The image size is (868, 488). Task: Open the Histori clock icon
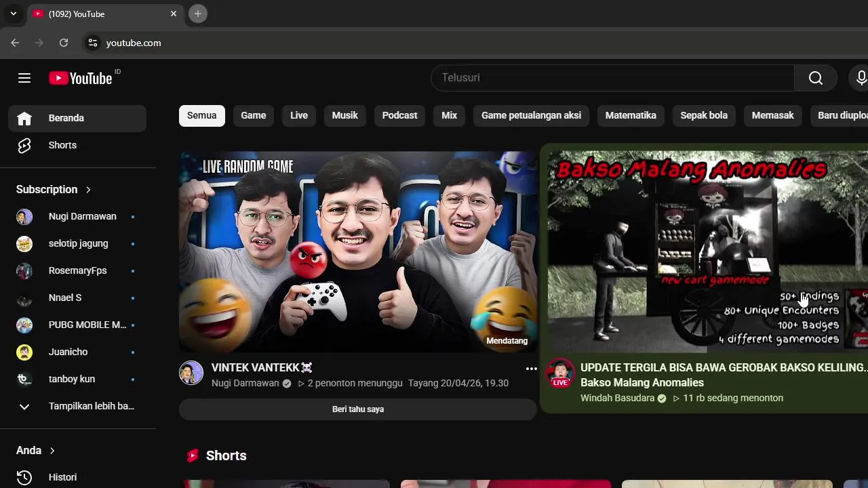coord(24,478)
